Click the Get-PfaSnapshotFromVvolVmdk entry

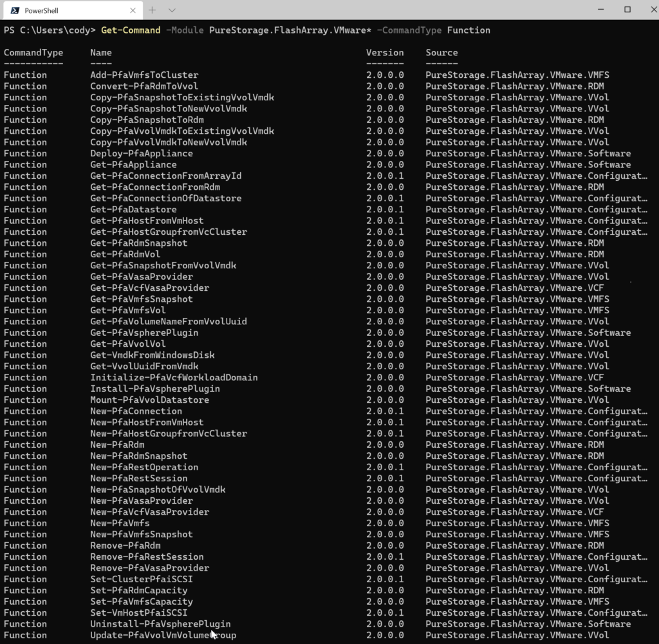tap(163, 266)
